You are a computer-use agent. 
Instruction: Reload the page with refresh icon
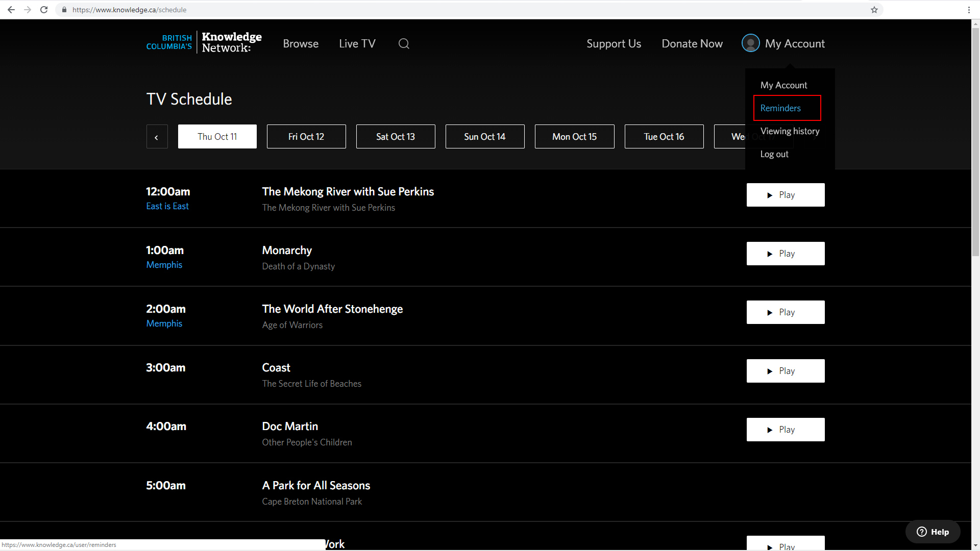(44, 10)
